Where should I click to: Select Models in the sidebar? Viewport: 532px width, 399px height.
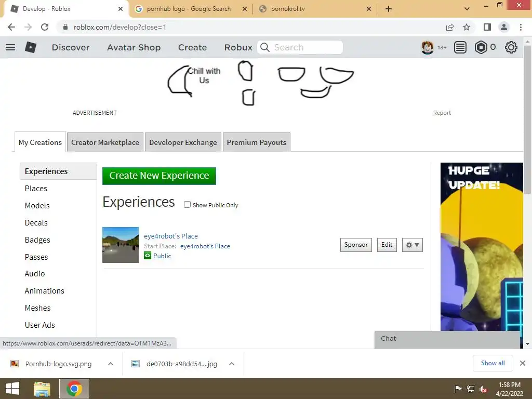[37, 206]
